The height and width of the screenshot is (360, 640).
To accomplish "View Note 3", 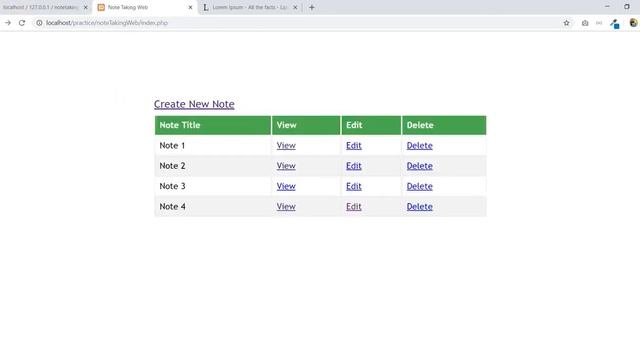I will point(286,187).
